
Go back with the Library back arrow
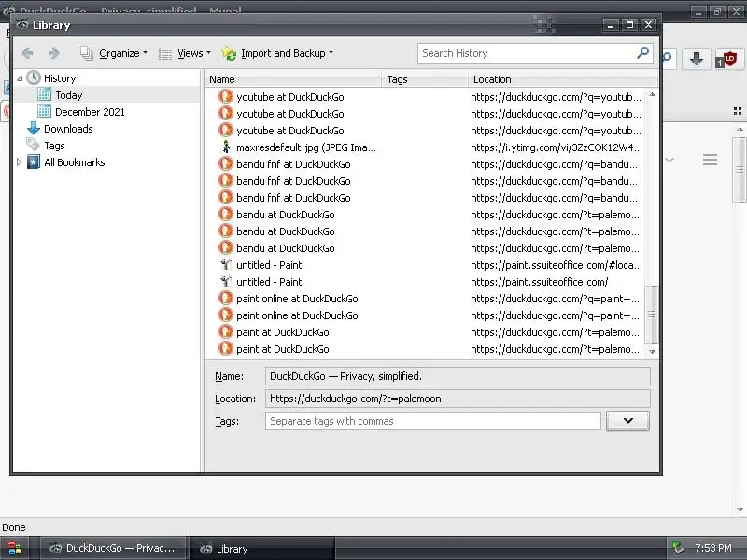28,53
